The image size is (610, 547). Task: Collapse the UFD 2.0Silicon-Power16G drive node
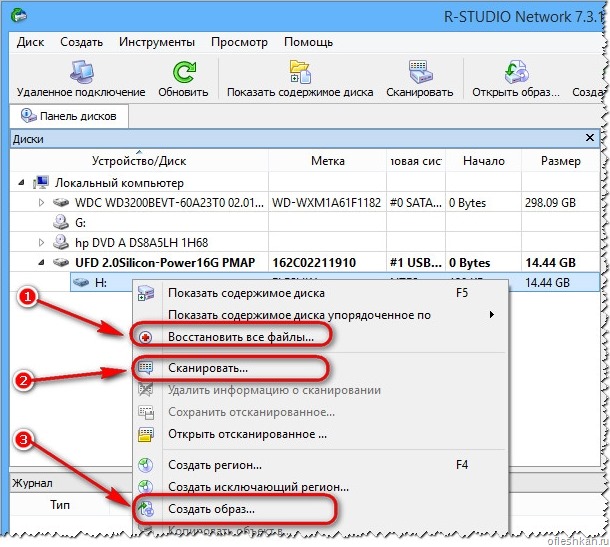coord(41,263)
